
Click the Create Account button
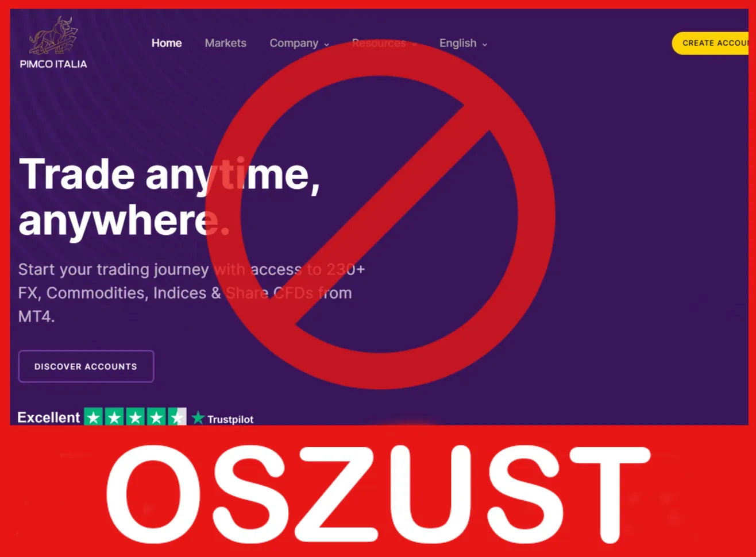coord(714,43)
